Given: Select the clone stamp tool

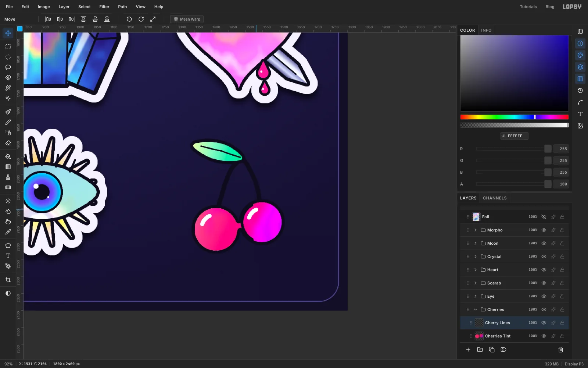Looking at the screenshot, I should [x=8, y=177].
